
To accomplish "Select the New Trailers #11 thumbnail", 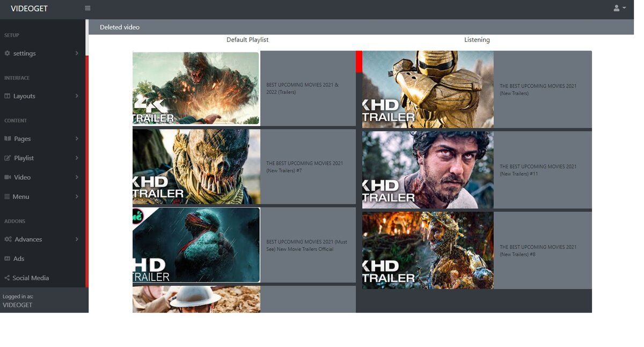I will click(428, 170).
